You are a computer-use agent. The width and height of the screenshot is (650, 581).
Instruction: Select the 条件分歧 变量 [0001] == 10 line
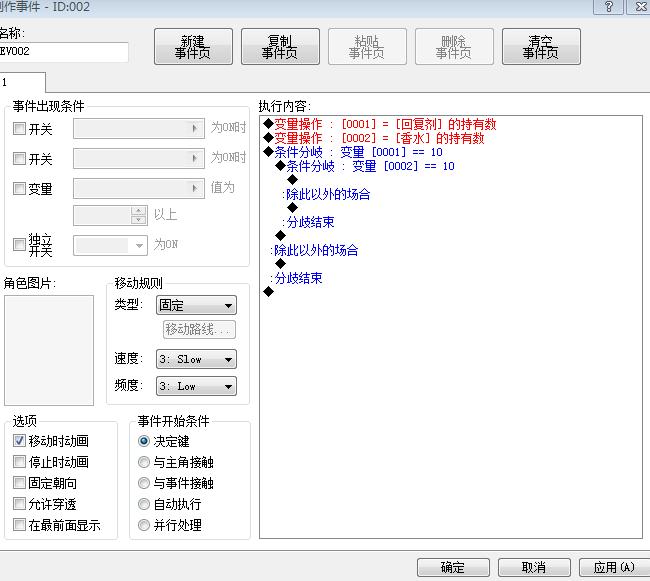pos(353,152)
